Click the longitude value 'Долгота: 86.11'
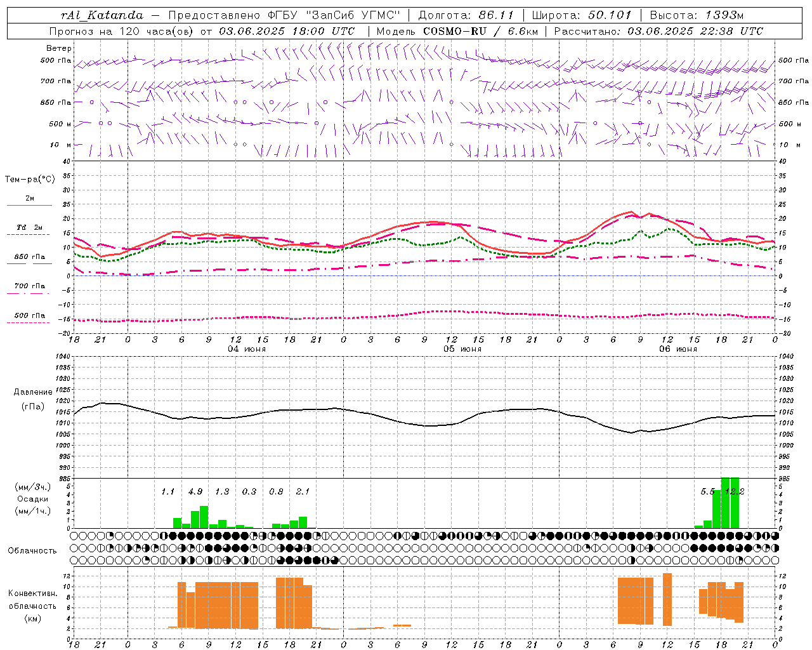Screen dimensions: 812x650 click(466, 15)
